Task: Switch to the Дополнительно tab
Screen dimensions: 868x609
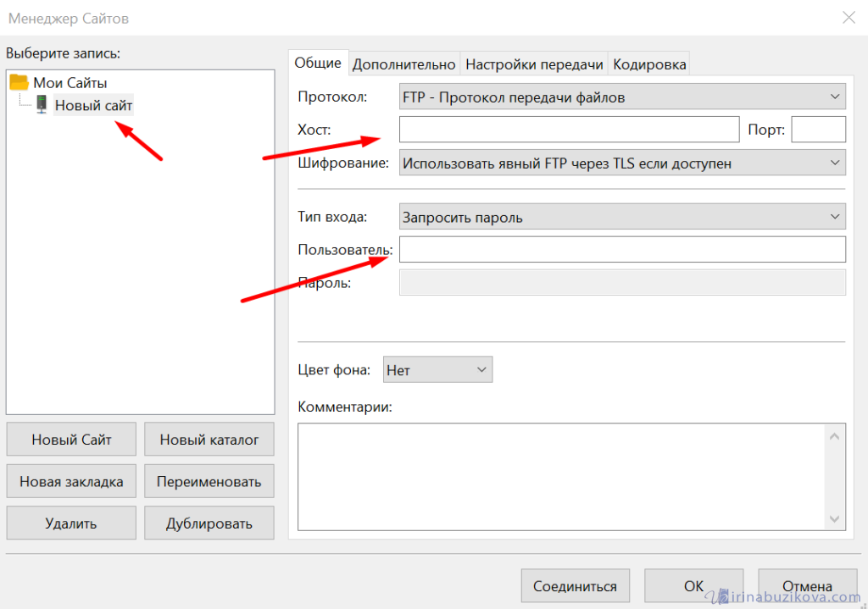Action: (403, 64)
